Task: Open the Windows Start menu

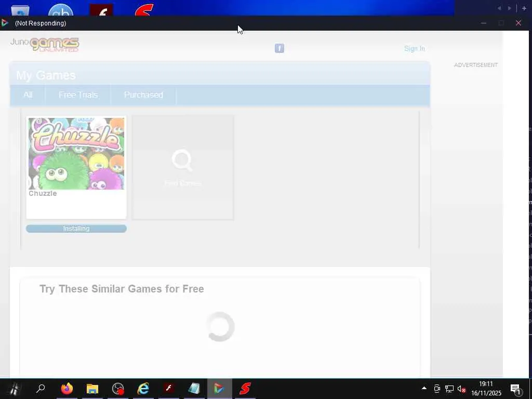Action: 14,389
